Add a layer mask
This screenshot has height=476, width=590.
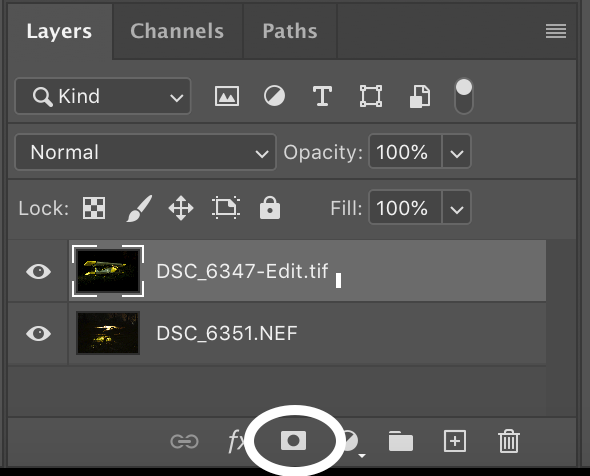[x=293, y=441]
